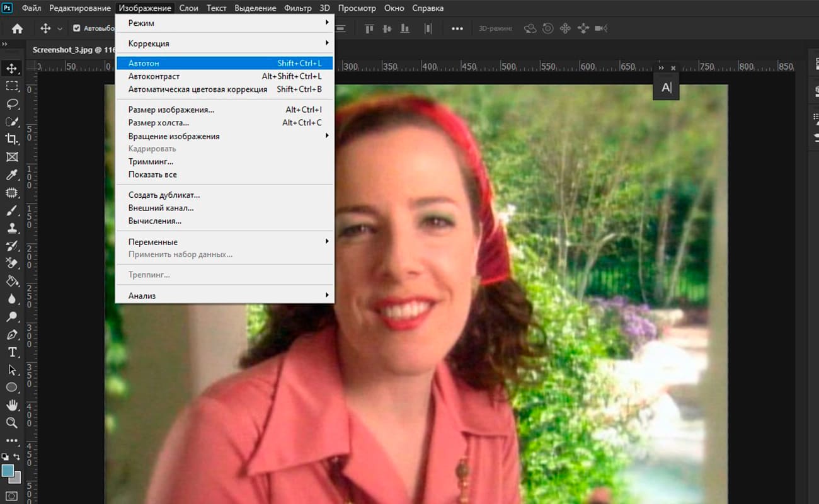
Task: Click the align top edges icon
Action: click(x=370, y=28)
